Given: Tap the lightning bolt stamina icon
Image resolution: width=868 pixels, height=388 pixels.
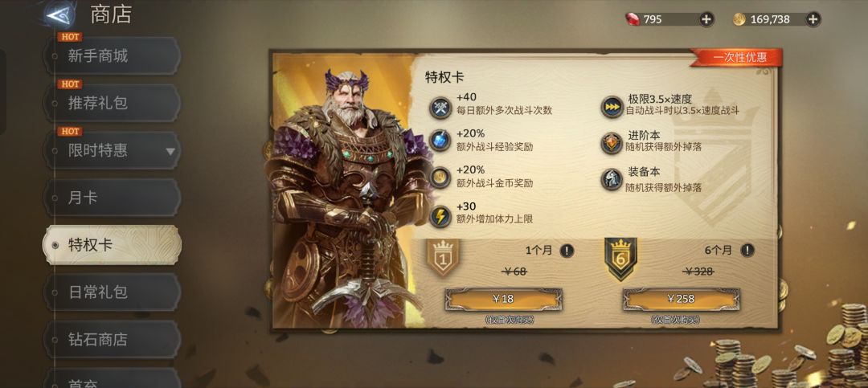Looking at the screenshot, I should point(440,216).
